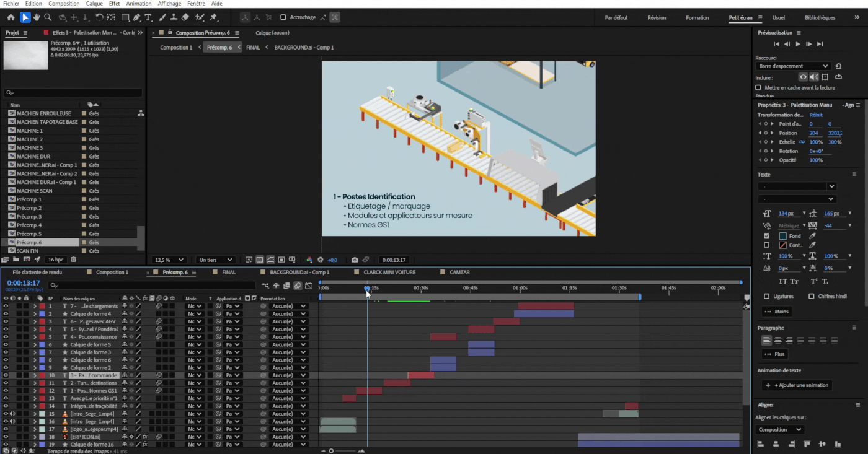Screen dimensions: 868x454
Task: Take a snapshot of the composition viewer
Action: tap(355, 260)
